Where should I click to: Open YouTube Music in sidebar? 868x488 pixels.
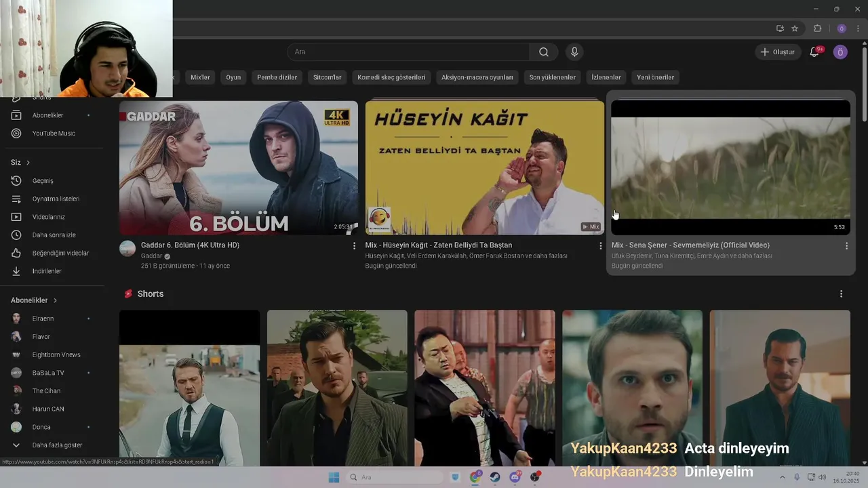[x=52, y=134]
